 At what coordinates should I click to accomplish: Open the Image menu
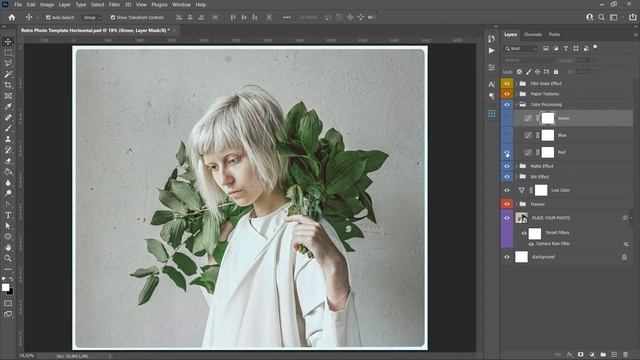(47, 4)
